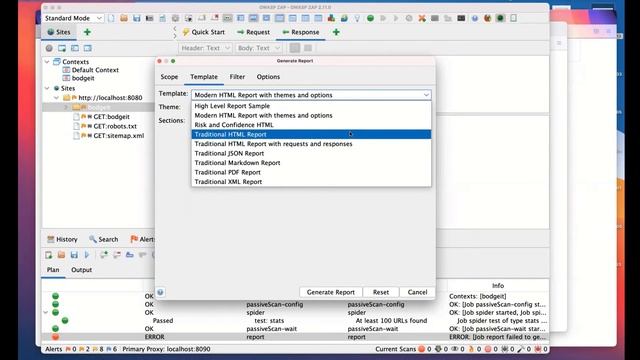Viewport: 640px width, 360px height.
Task: Select the Plan tab
Action: click(x=53, y=270)
